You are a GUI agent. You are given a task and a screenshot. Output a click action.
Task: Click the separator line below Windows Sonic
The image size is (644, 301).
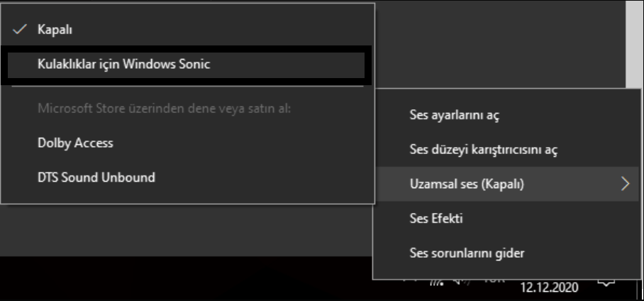pyautogui.click(x=187, y=87)
